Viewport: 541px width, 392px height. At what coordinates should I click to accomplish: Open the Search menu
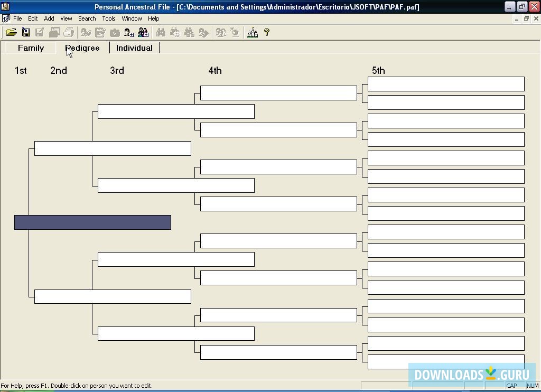point(87,18)
